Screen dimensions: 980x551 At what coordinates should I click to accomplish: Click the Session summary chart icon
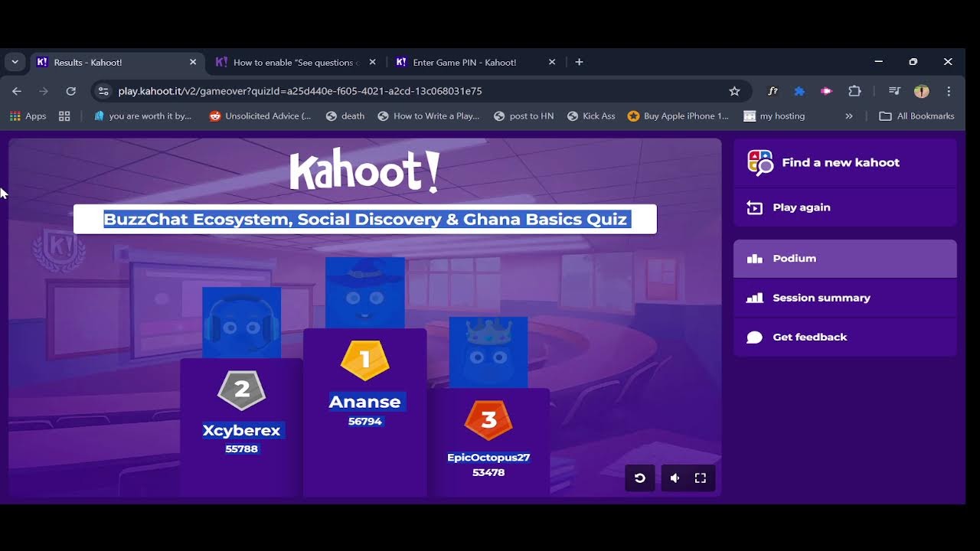[x=755, y=298]
